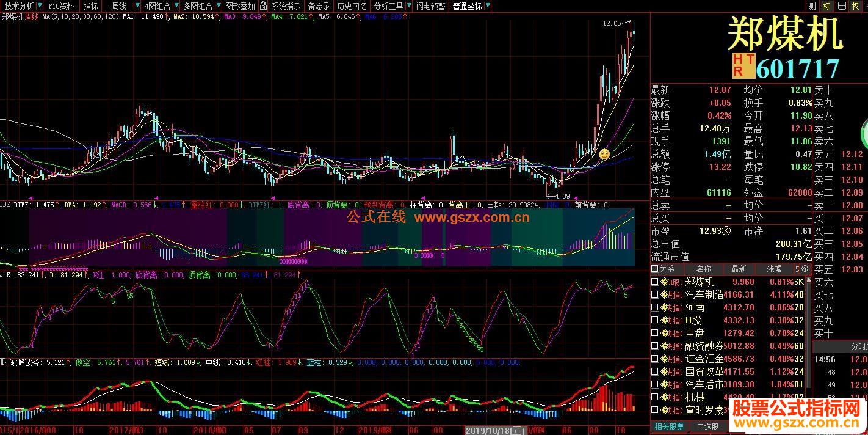The image size is (868, 435).
Task: Click the diamond icon in 汽车制造 row
Action: pos(664,295)
